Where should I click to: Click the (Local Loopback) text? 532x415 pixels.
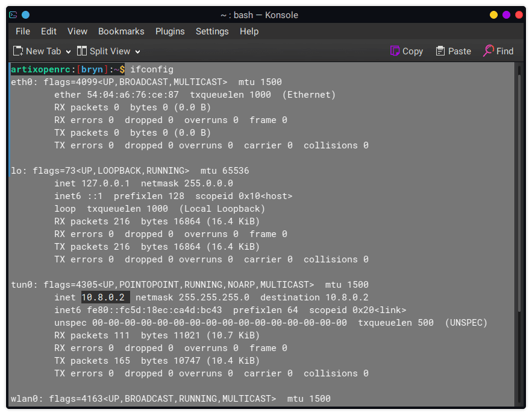click(x=222, y=209)
